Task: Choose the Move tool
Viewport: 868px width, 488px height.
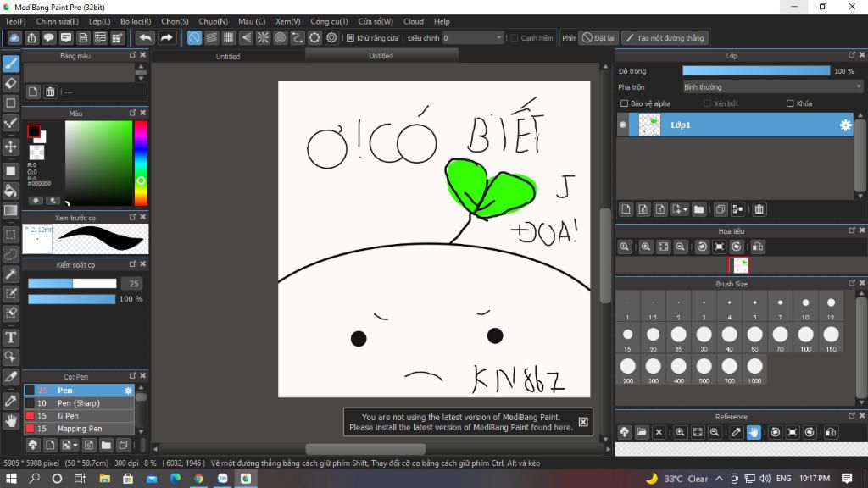Action: [x=11, y=147]
